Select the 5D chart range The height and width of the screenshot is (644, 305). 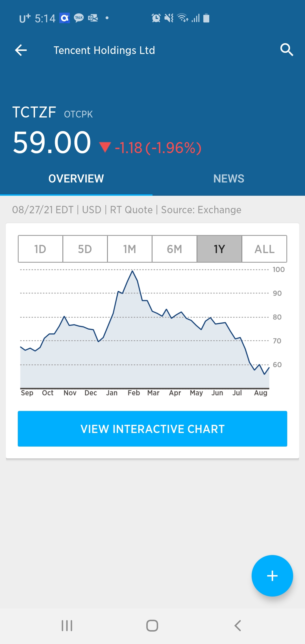tap(85, 249)
